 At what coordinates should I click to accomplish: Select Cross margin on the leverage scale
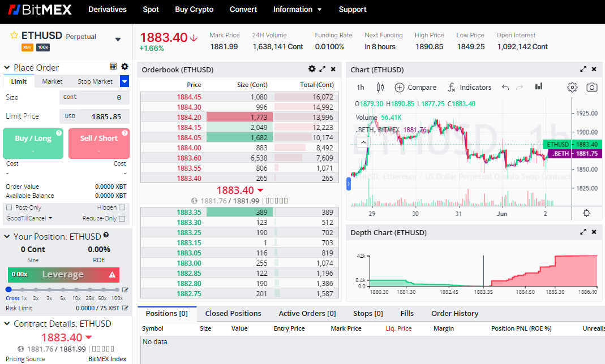(x=12, y=298)
